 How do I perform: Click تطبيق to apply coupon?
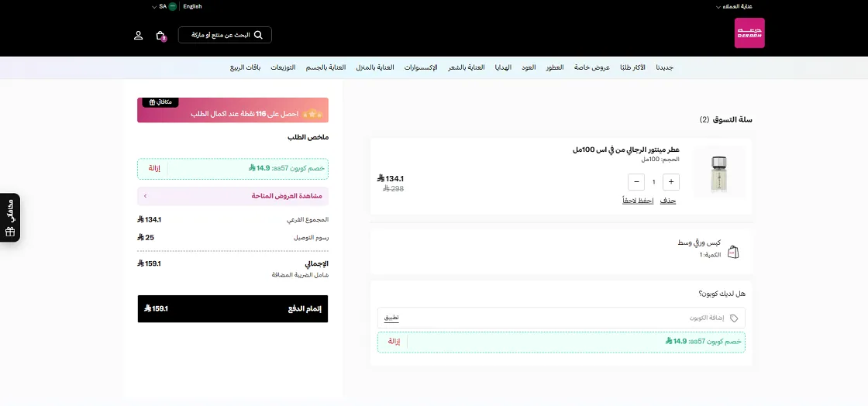[391, 318]
